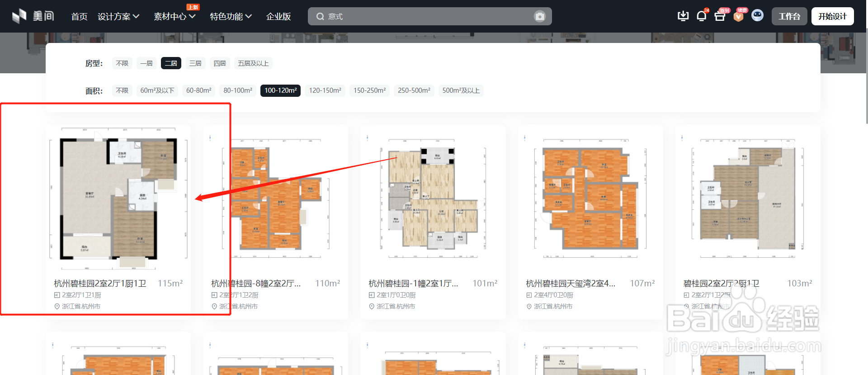The width and height of the screenshot is (868, 375).
Task: Click the page vertical scrollbar
Action: (866, 76)
